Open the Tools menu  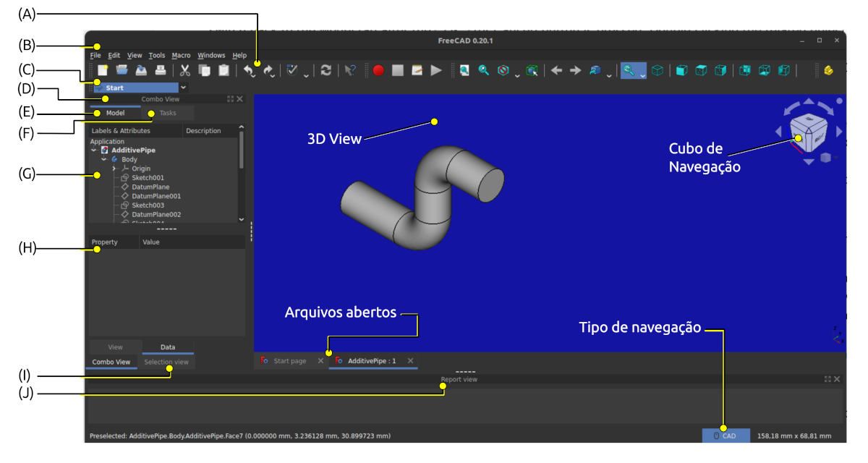tap(157, 55)
